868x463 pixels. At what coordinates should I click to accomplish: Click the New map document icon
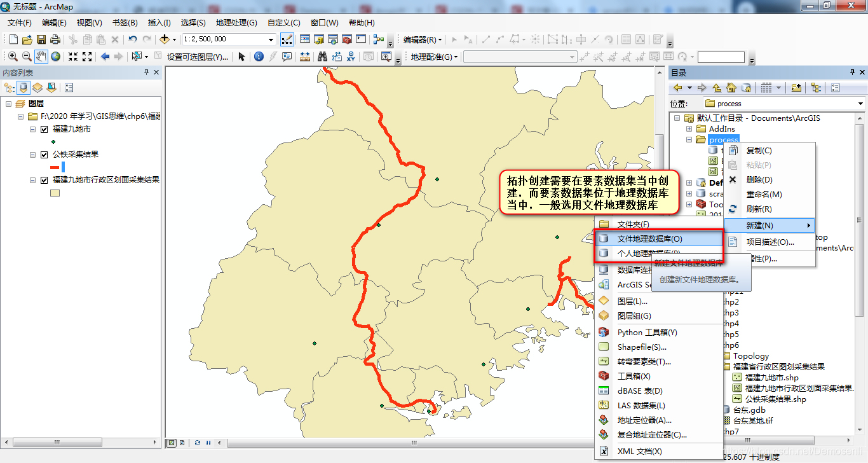[12, 39]
